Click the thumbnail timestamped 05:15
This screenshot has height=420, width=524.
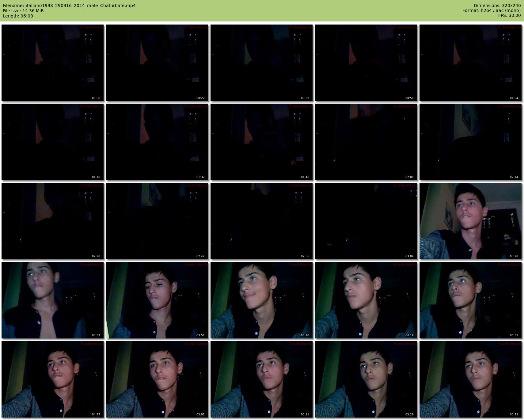point(262,379)
